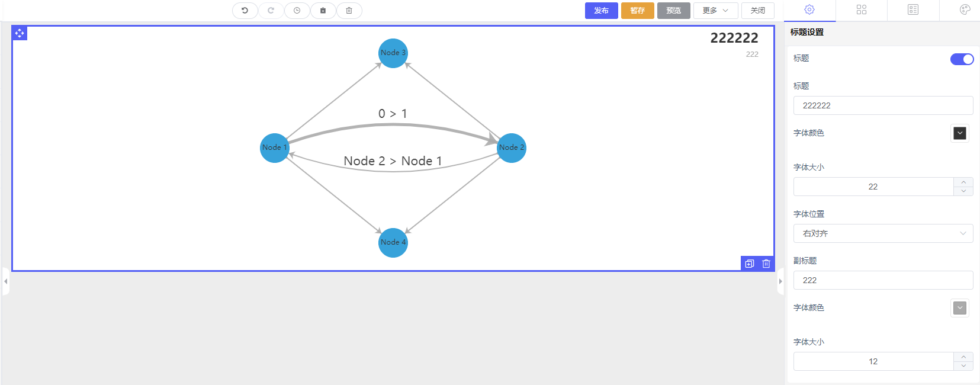Viewport: 980px width, 385px height.
Task: Click the orange 暂存 button
Action: (x=637, y=11)
